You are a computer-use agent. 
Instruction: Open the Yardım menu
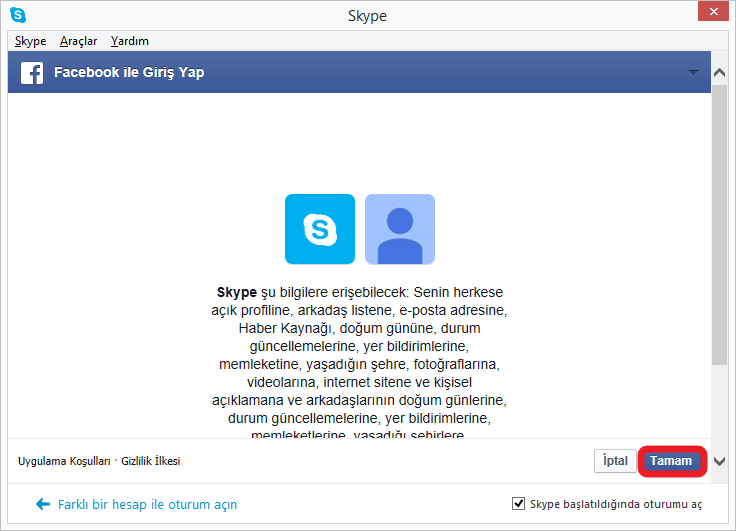[x=129, y=41]
